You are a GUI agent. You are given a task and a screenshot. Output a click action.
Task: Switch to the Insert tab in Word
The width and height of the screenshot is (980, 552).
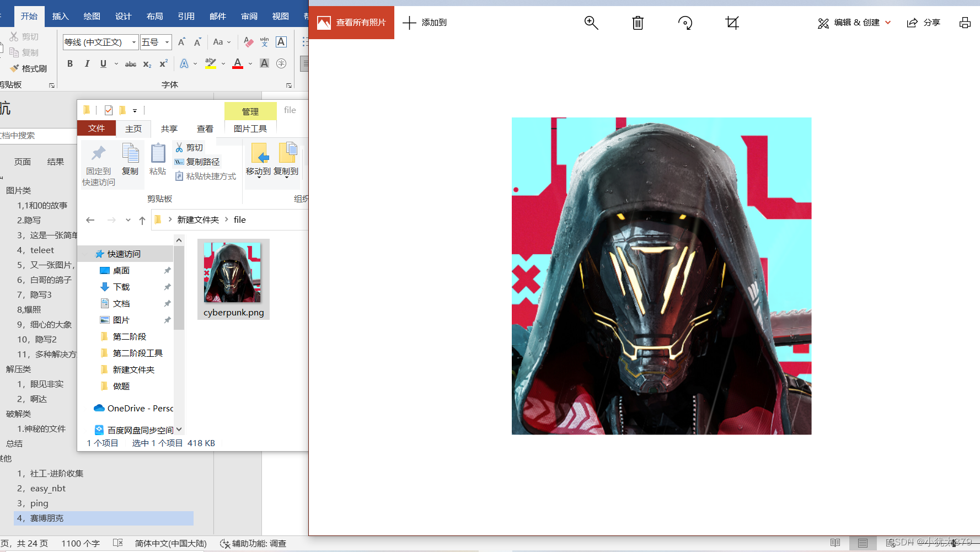(x=61, y=16)
